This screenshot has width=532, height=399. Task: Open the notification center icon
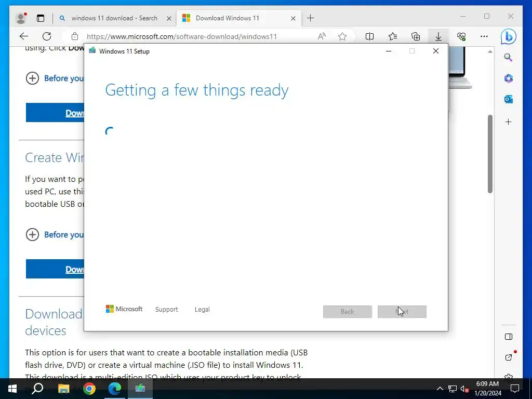click(x=515, y=389)
